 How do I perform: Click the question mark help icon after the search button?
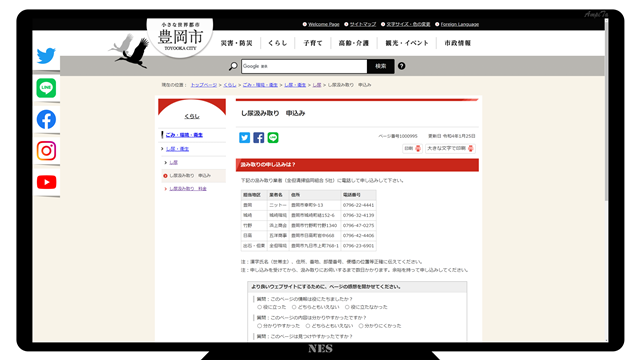[402, 66]
